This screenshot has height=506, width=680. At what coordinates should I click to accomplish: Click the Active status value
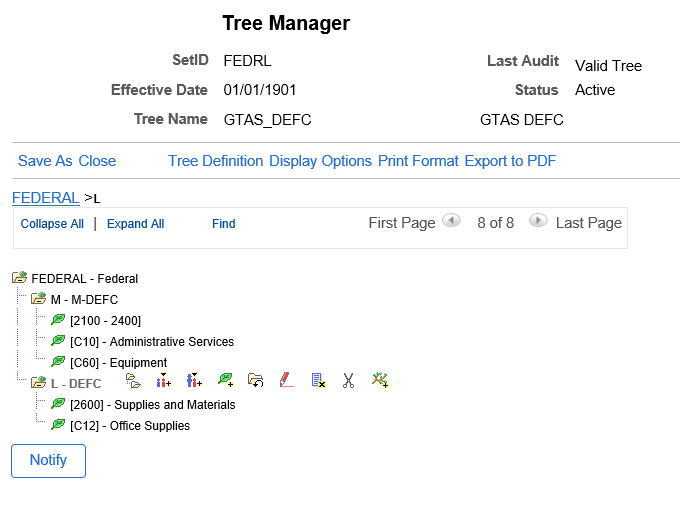[595, 90]
